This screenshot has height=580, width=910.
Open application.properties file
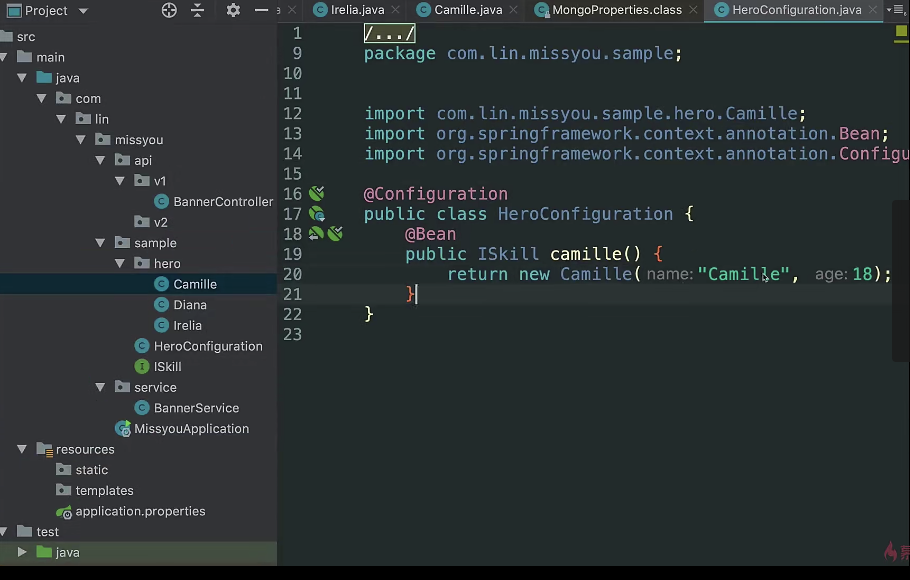140,511
